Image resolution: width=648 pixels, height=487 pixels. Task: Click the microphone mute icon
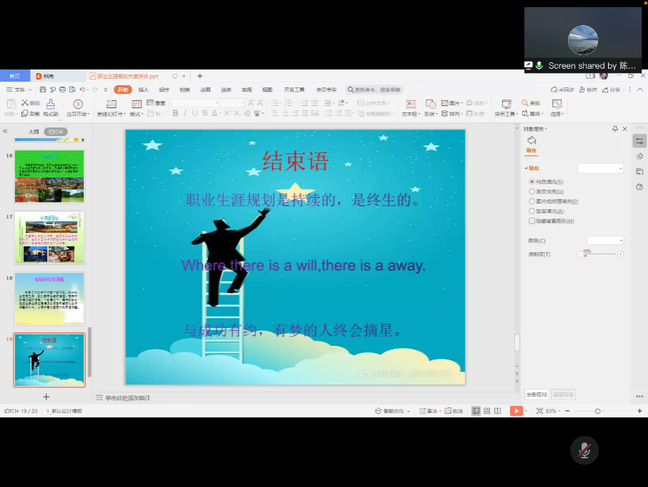pos(584,450)
